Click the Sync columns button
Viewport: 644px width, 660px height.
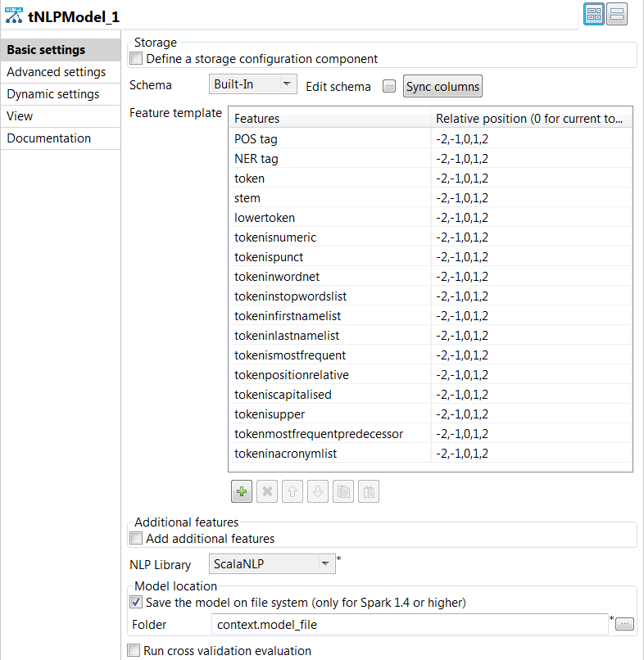pos(442,86)
